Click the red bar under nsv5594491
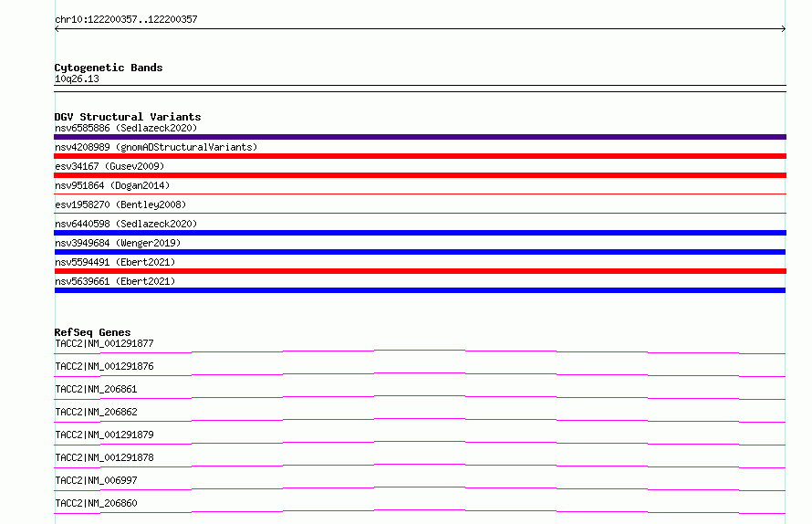Viewport: 812px width, 524px height. [420, 271]
